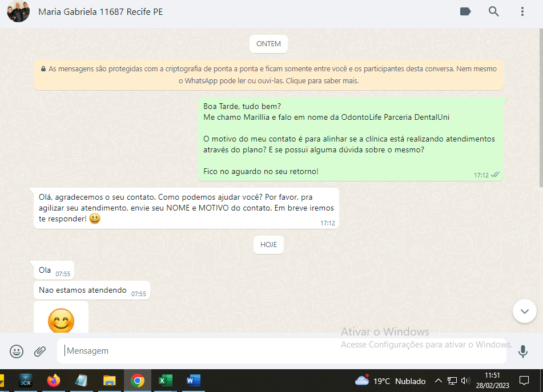Open weather widget 19°C Nublado

click(x=391, y=381)
